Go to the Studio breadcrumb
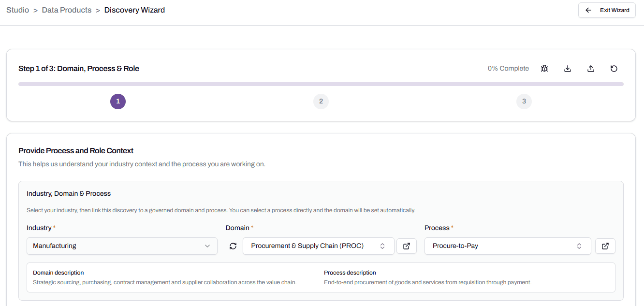Viewport: 644px width, 306px height. pos(17,10)
